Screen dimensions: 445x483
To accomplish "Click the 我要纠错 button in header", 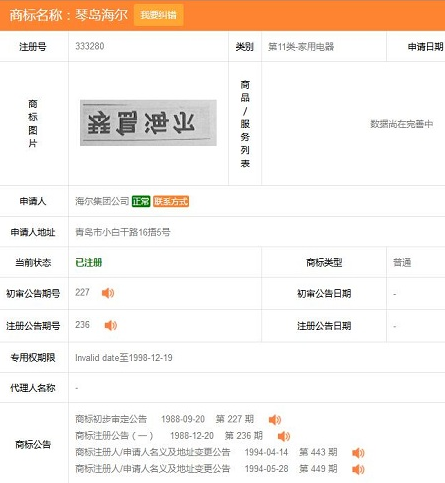I will tap(158, 15).
